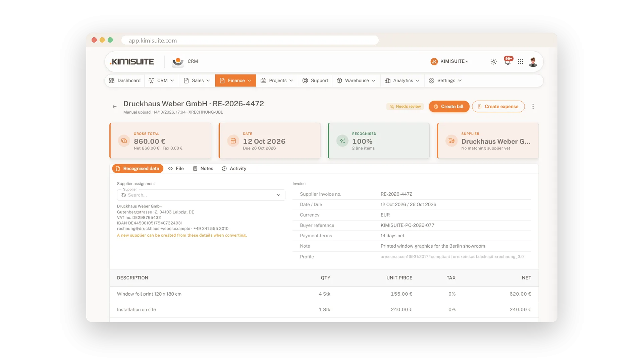This screenshot has height=362, width=644.
Task: Click the Installation on site line item
Action: tap(324, 310)
